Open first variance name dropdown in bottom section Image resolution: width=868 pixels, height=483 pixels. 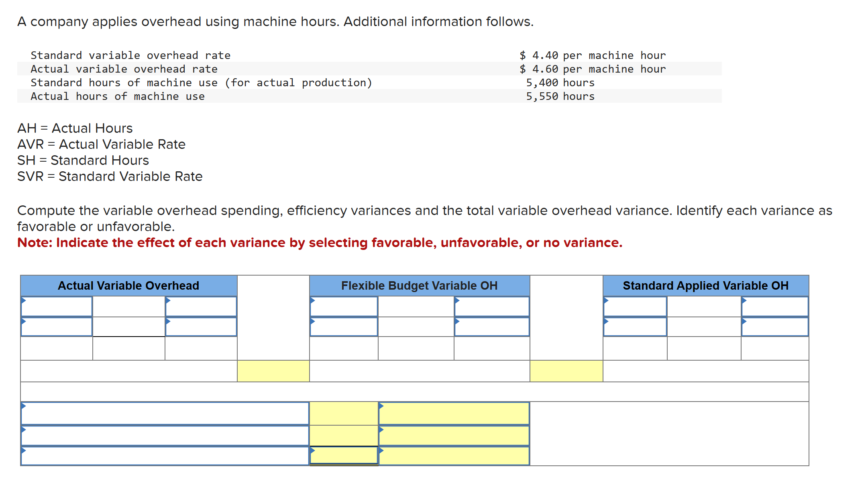[x=165, y=413]
